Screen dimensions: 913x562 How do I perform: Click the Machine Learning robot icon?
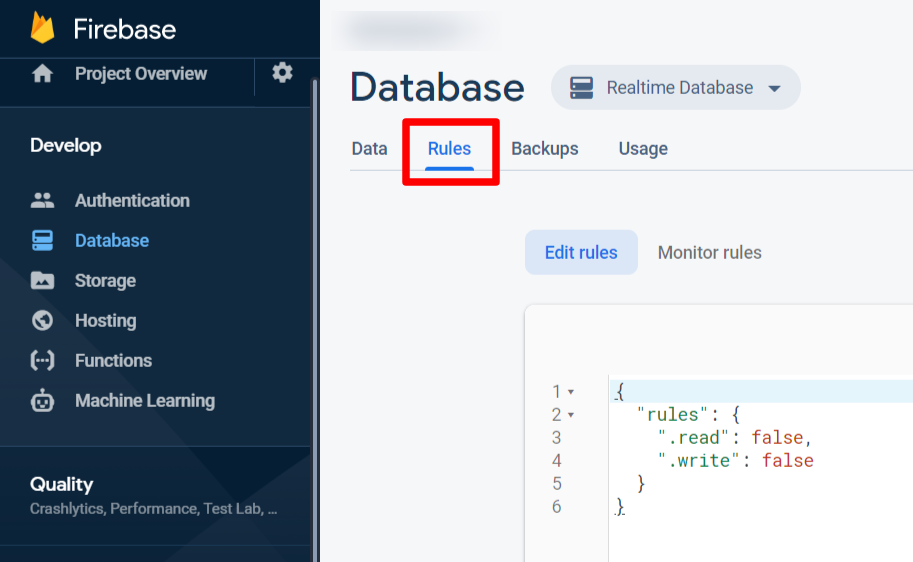[x=43, y=401]
